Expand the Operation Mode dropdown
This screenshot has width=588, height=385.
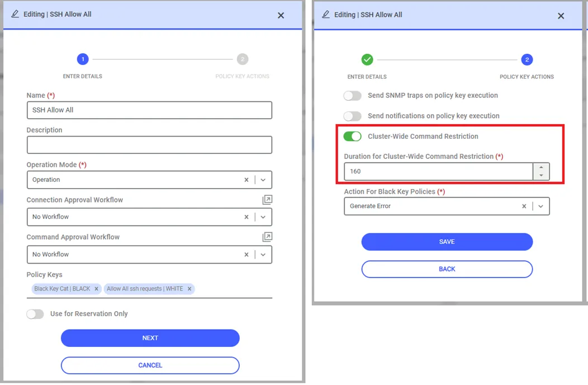263,180
